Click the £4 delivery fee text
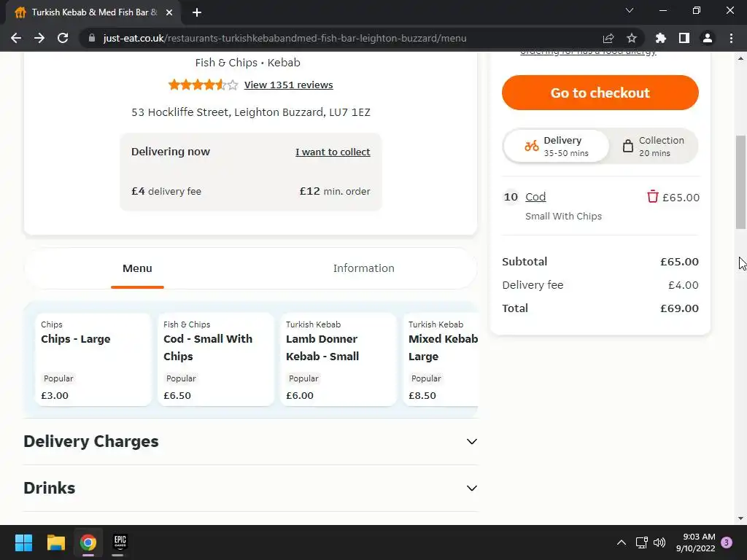This screenshot has width=747, height=560. pos(166,191)
